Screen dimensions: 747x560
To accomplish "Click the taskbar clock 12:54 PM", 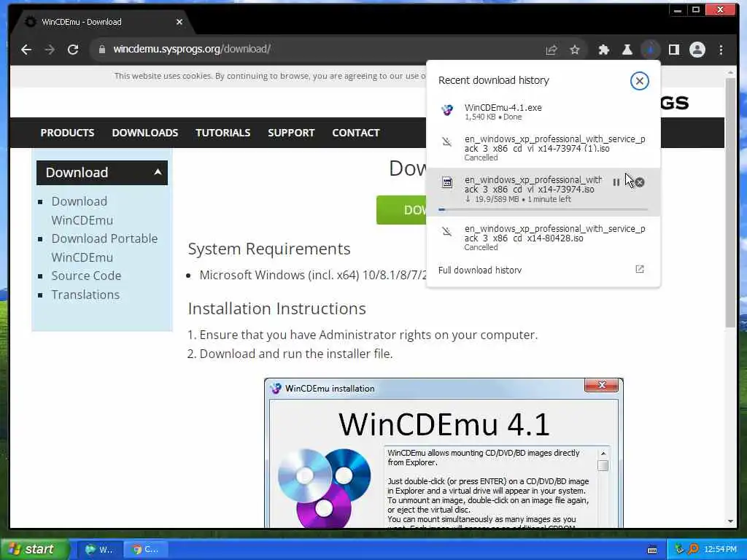I will coord(720,550).
